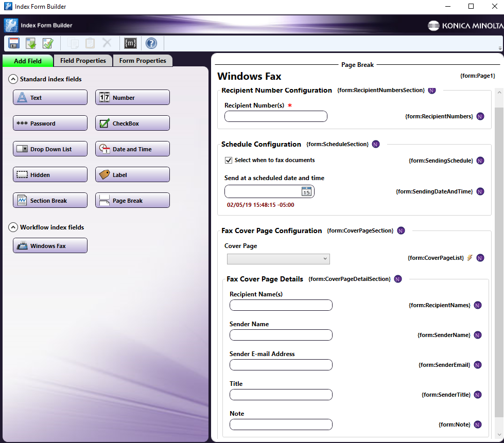The image size is (504, 443).
Task: Click the N badge beside {form:RecipientNumbers}
Action: 480,116
